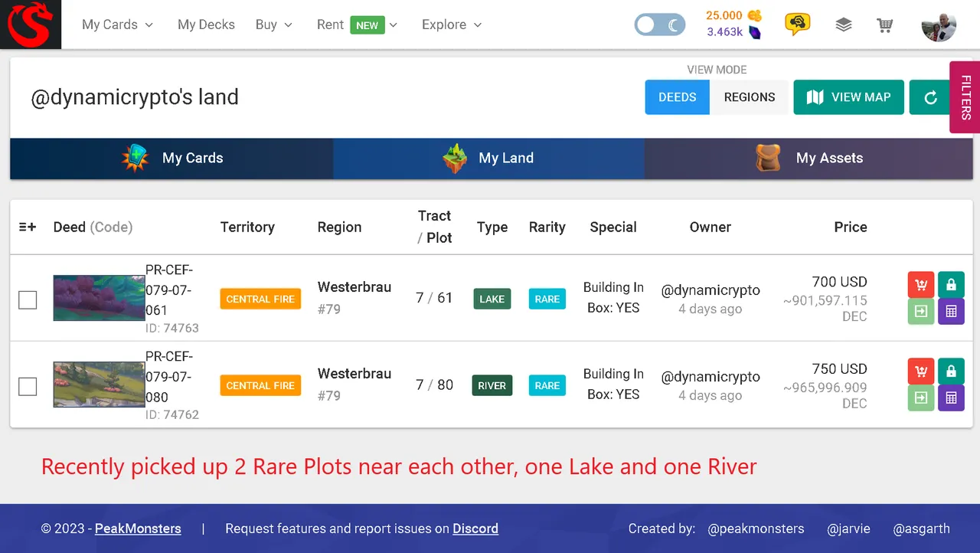Viewport: 980px width, 553px height.
Task: Select the My Assets tab
Action: click(x=808, y=159)
